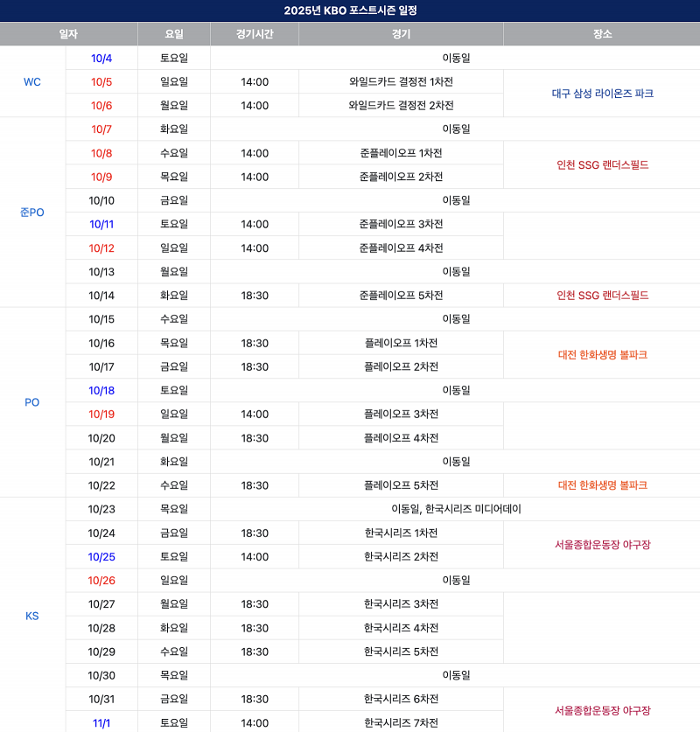This screenshot has width=700, height=732.
Task: Click '준플레이오프 5차전' game cell
Action: (401, 296)
